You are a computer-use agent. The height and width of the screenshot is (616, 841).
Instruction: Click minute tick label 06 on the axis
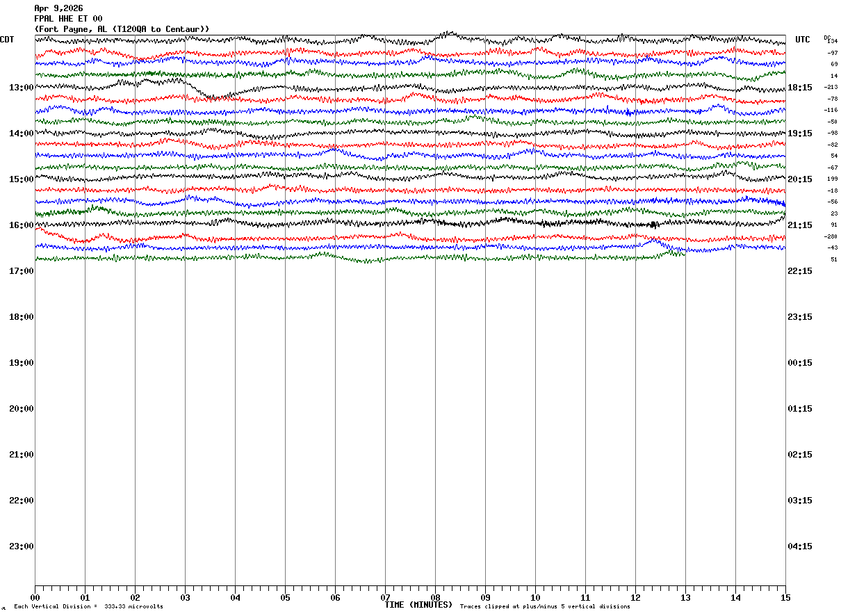click(335, 598)
